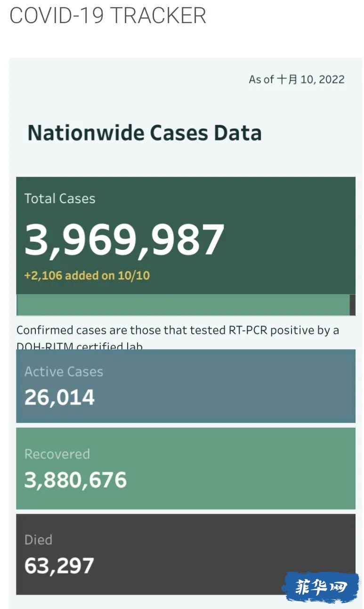364x609 pixels.
Task: Click the 菲华网 watermark logo
Action: 321,587
